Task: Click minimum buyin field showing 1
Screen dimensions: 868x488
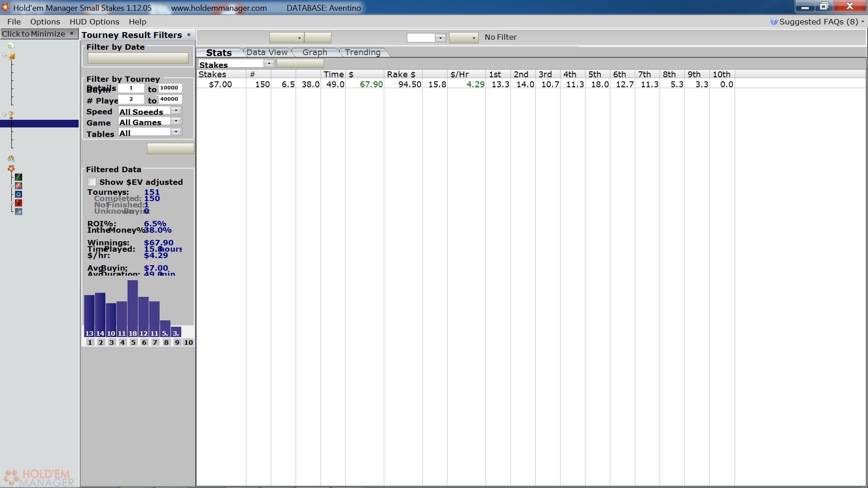Action: (131, 88)
